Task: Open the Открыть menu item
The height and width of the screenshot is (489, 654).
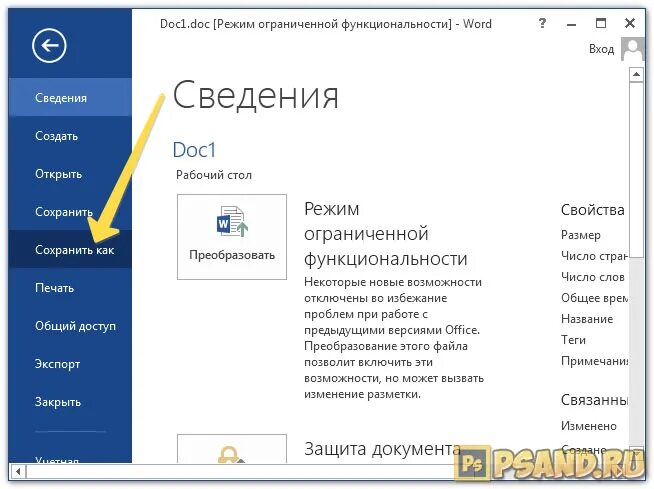Action: [x=70, y=174]
